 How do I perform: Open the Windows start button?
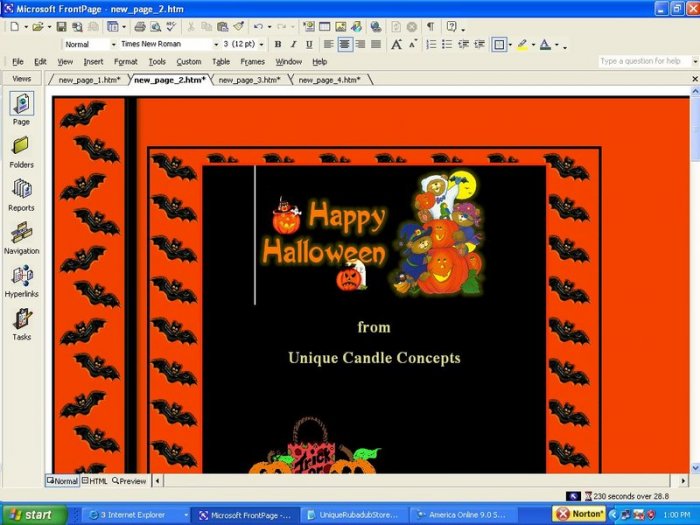(32, 515)
